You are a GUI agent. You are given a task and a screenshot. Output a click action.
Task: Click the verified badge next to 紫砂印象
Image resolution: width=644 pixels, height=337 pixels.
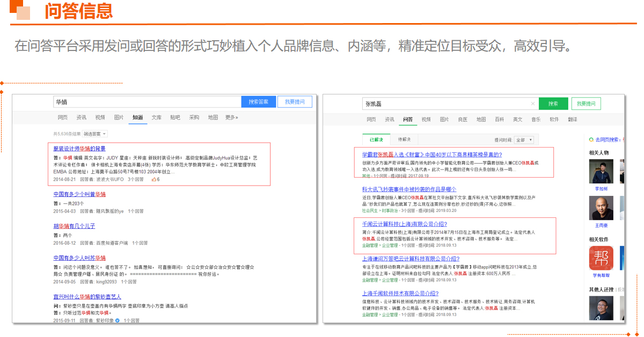(x=117, y=320)
